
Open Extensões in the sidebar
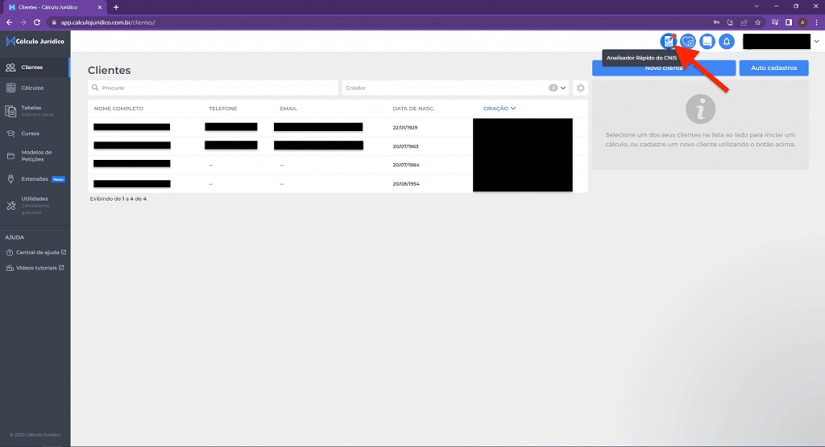coord(34,179)
